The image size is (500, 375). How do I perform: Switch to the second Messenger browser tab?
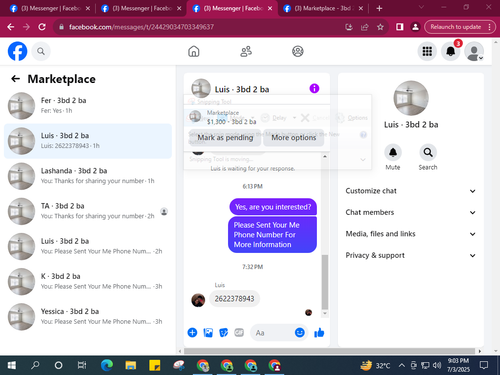click(141, 8)
